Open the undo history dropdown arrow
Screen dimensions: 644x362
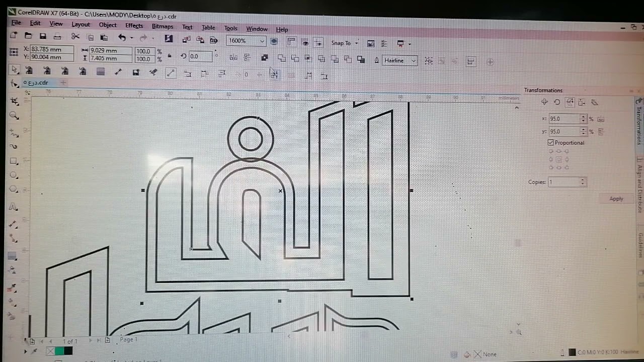pos(132,38)
